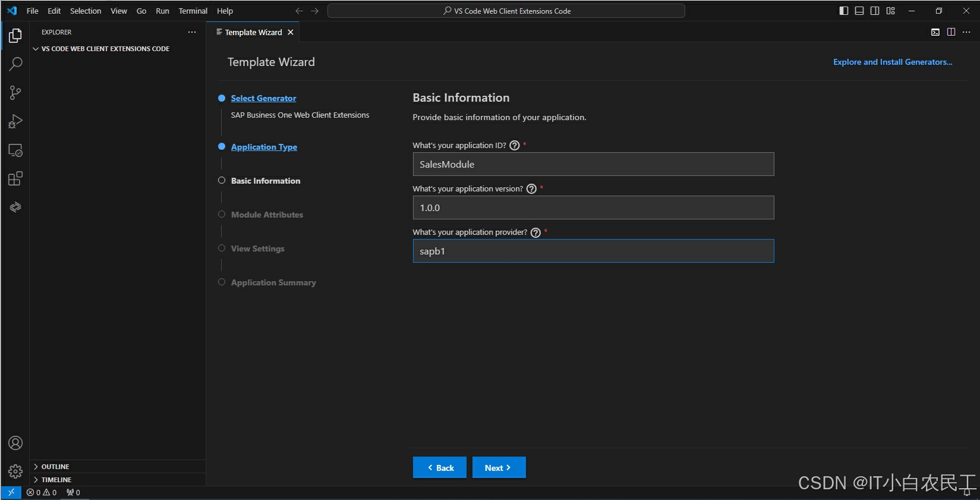Screen dimensions: 980x500
Task: Open the Edit menu
Action: tap(54, 11)
